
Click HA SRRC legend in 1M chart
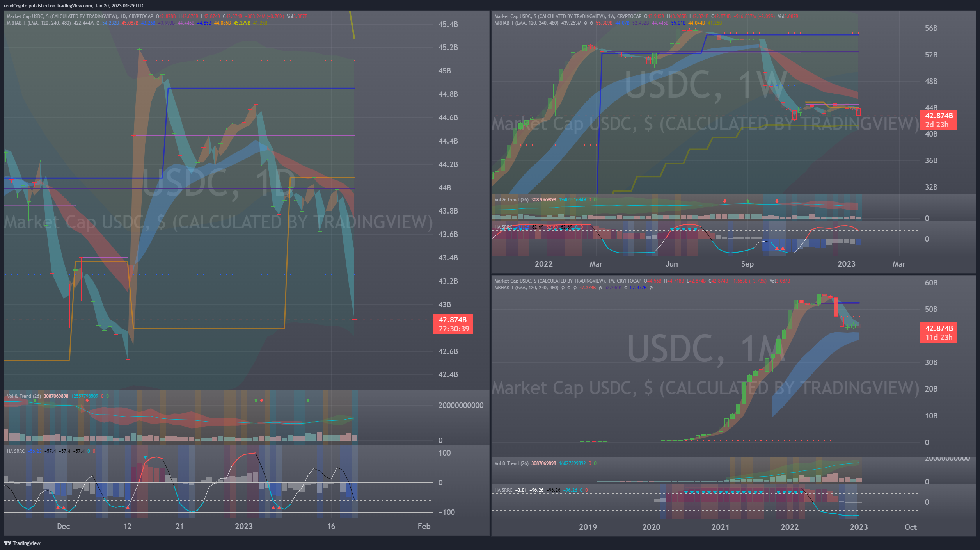coord(503,490)
